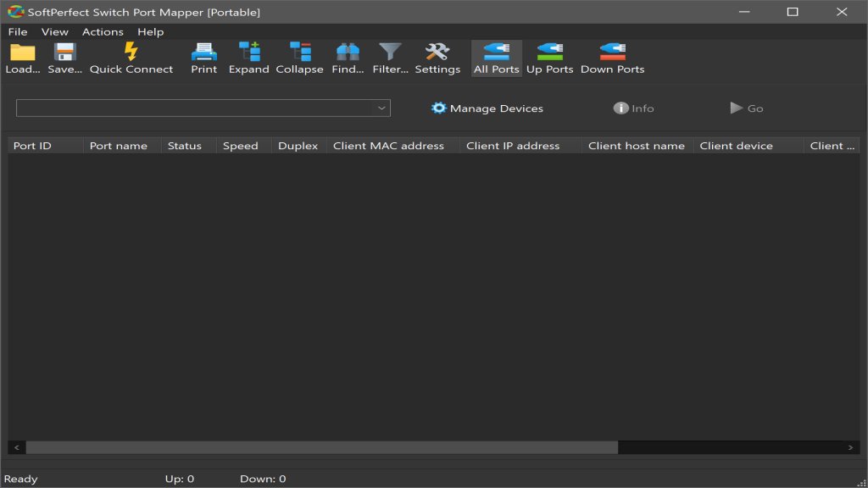Click the Info button
Screen dimensions: 868x488
(x=633, y=108)
